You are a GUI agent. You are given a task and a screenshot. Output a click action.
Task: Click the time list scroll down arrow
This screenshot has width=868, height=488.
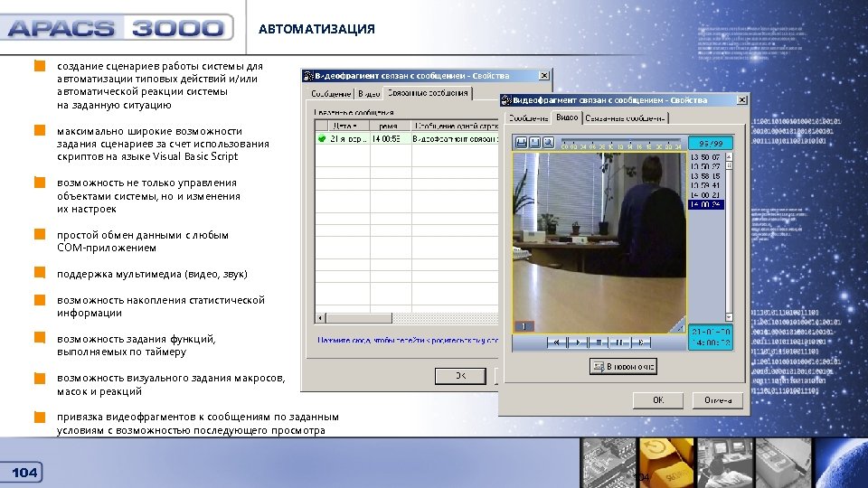(x=729, y=317)
